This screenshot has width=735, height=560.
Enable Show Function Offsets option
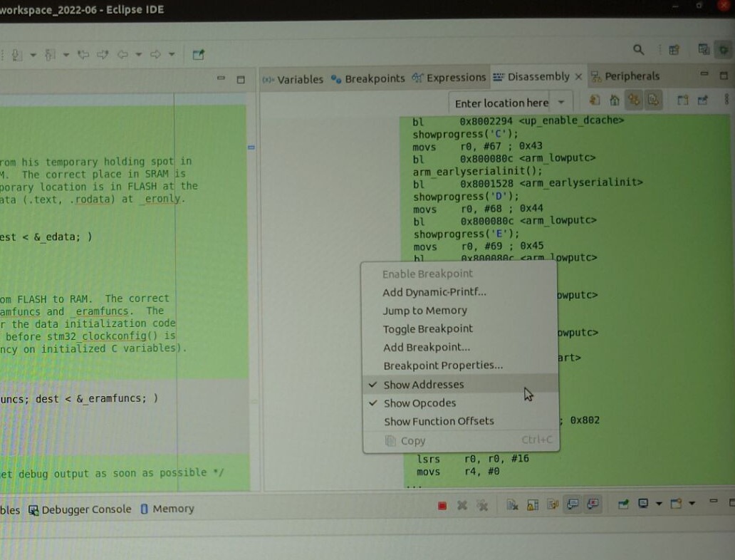tap(438, 421)
